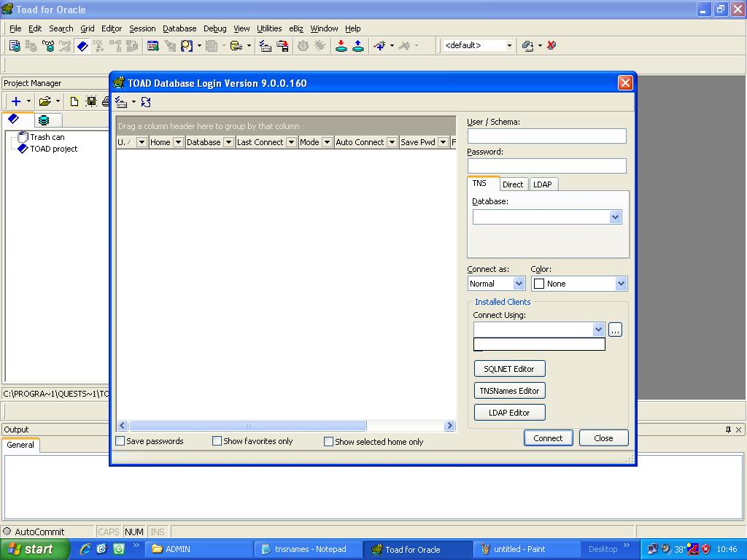Switch to the Direct tab
The height and width of the screenshot is (560, 747).
click(x=513, y=184)
